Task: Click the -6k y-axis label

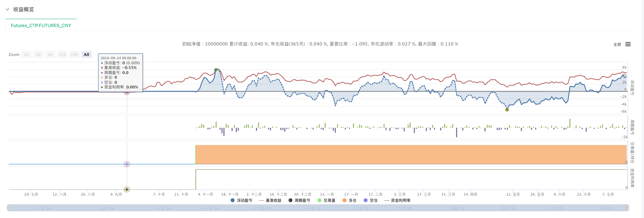Action: tap(624, 112)
